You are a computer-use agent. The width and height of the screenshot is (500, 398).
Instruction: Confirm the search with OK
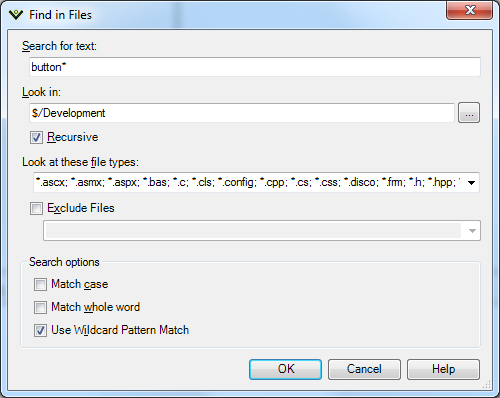click(x=285, y=369)
